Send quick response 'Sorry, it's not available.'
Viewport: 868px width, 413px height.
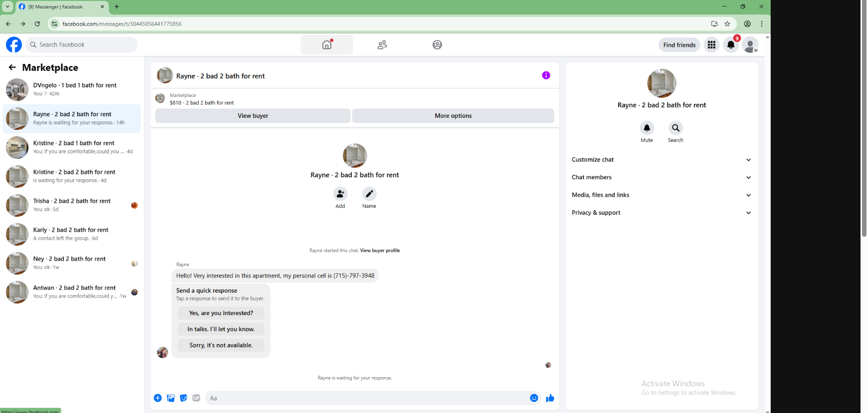[221, 345]
